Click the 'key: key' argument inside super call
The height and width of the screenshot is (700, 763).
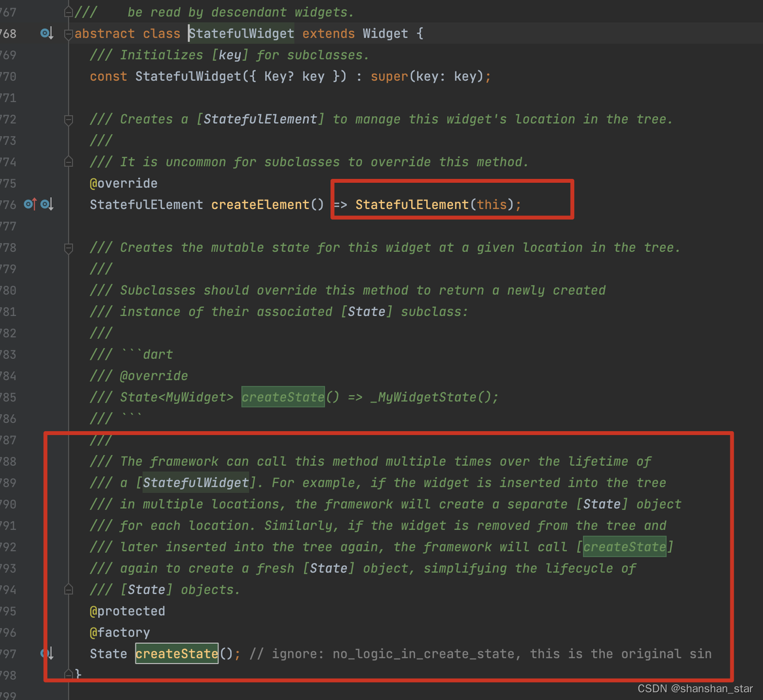(x=446, y=76)
